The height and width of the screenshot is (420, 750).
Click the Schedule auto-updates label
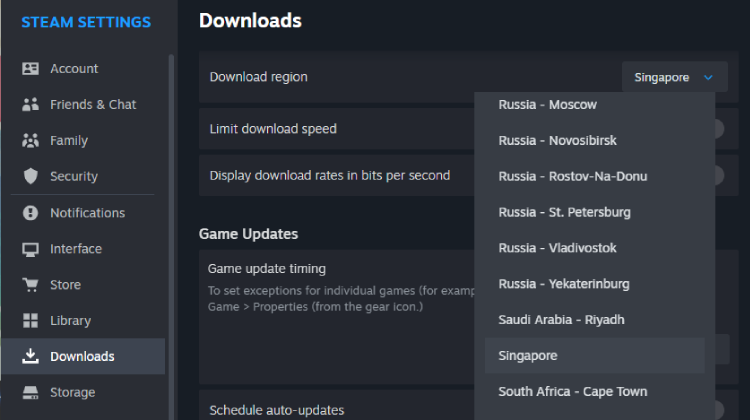click(x=277, y=410)
